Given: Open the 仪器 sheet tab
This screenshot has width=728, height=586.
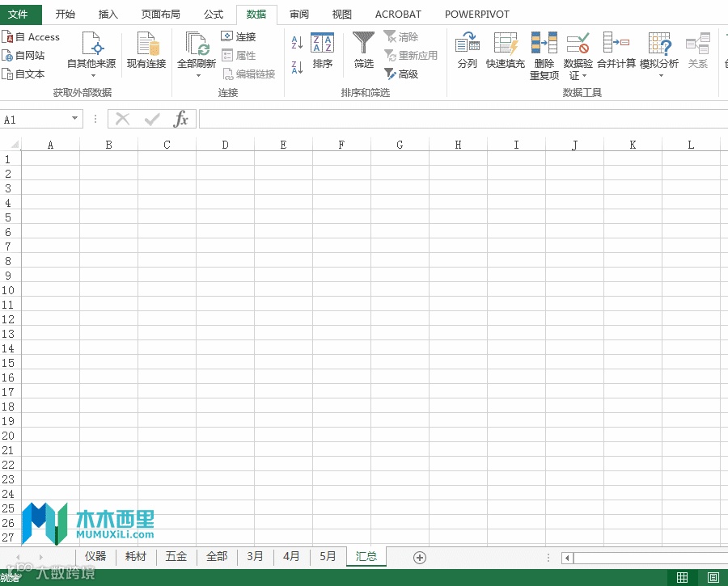Looking at the screenshot, I should [95, 556].
